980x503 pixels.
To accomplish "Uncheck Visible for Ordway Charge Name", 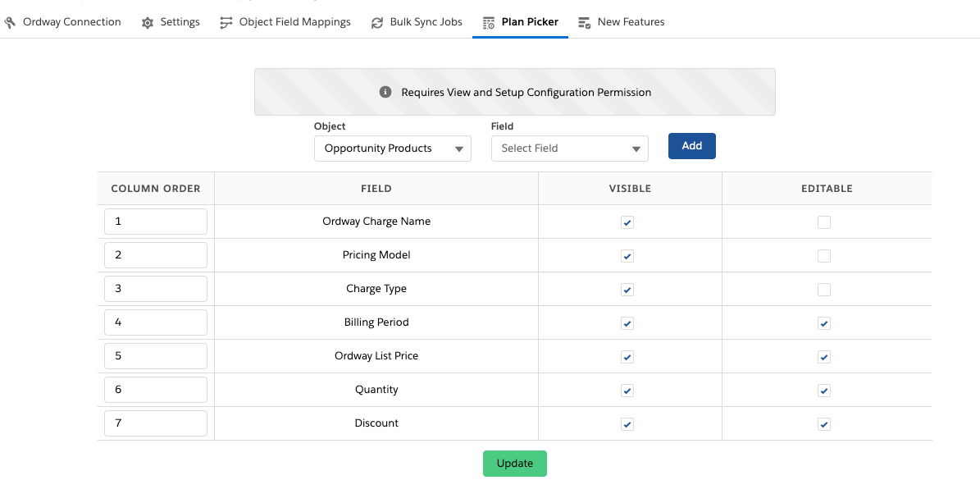I will tap(627, 222).
